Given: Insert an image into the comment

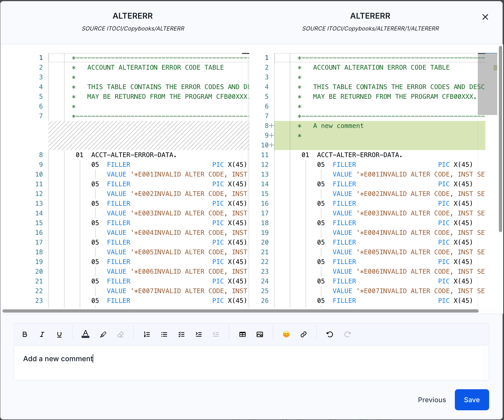Looking at the screenshot, I should pyautogui.click(x=260, y=334).
